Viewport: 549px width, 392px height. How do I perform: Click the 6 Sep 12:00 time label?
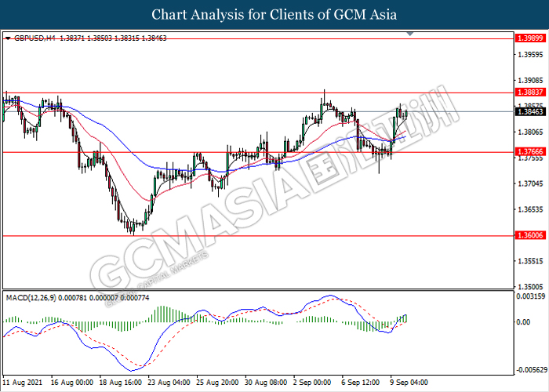[360, 383]
